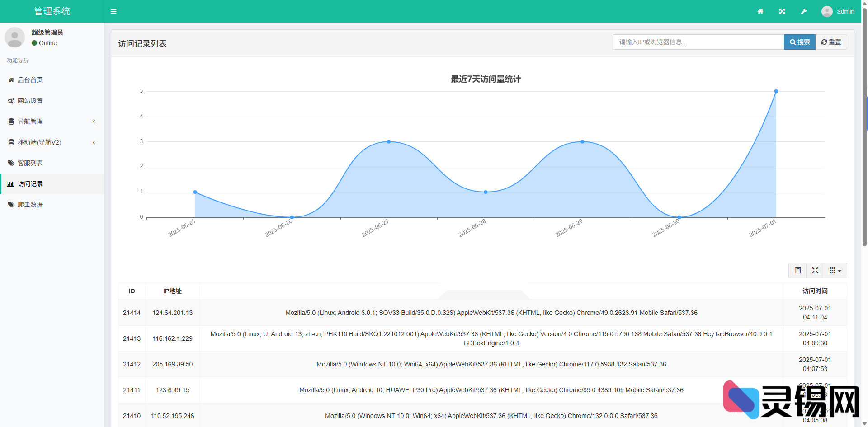Toggle the sidebar with the hamburger icon
This screenshot has width=868, height=427.
(113, 11)
